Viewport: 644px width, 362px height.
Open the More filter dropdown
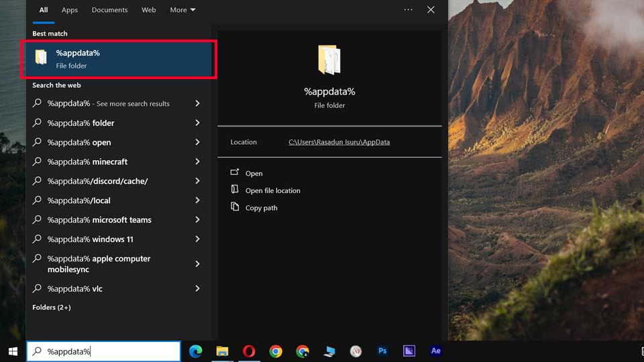click(x=182, y=10)
